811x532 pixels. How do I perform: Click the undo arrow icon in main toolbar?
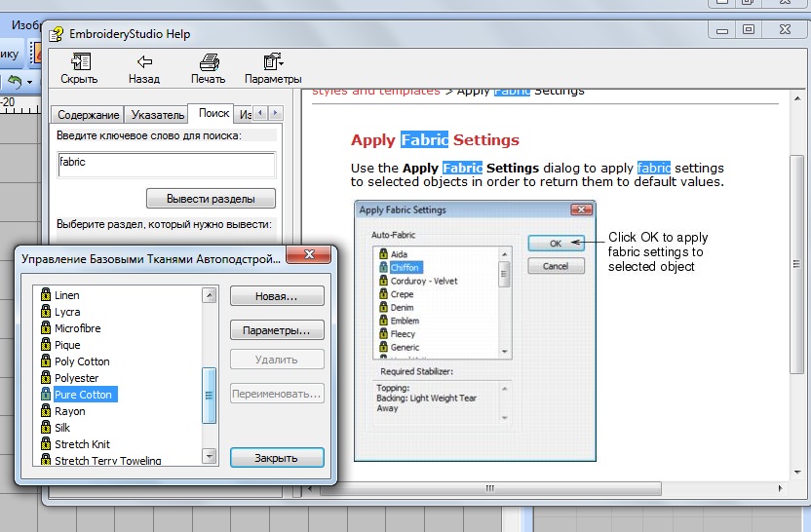coord(14,83)
